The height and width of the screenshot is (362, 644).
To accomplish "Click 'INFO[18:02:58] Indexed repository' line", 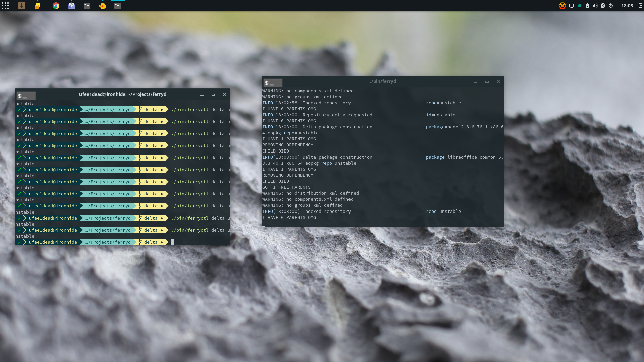I will (x=307, y=103).
